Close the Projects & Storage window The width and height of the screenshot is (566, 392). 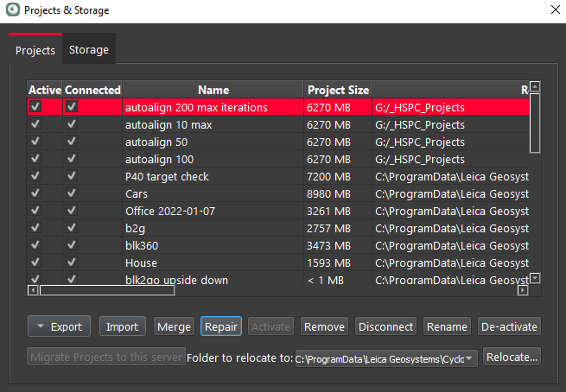[x=554, y=10]
